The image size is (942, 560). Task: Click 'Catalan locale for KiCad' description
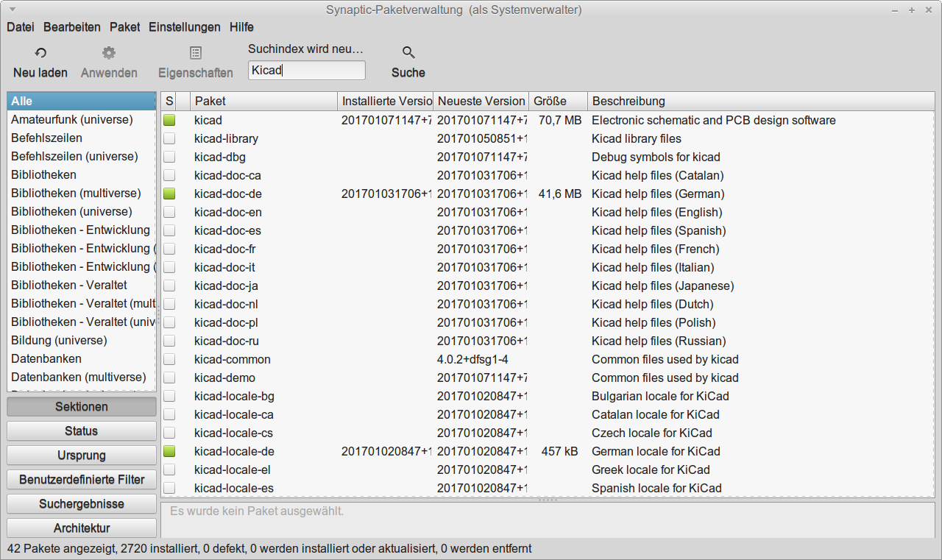[x=656, y=414]
